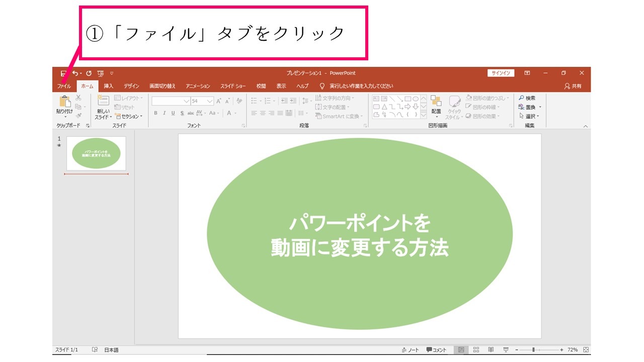
Task: Open Change Case (Aa) dropdown
Action: tap(214, 113)
